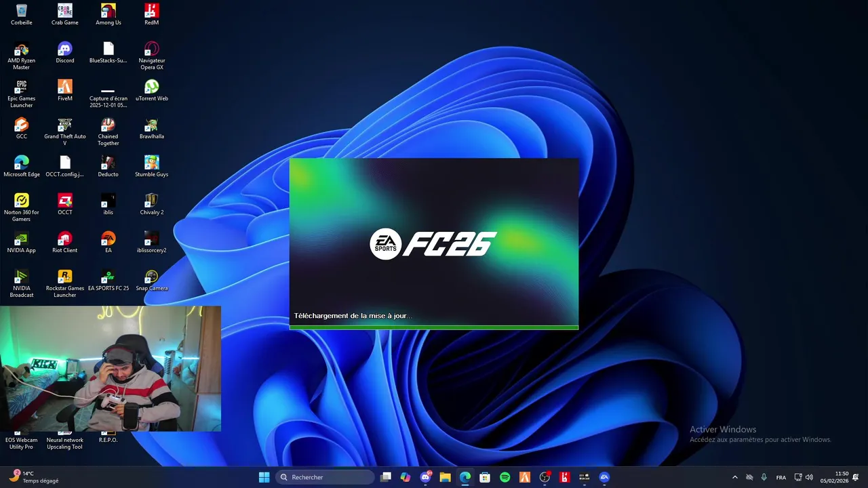Select the OCCT.config file icon

64,167
